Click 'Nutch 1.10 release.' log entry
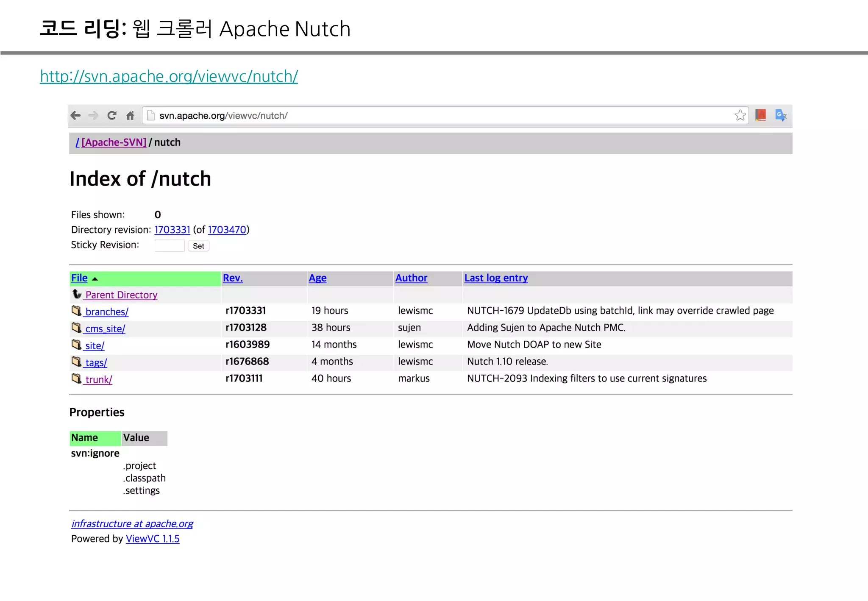 (507, 362)
